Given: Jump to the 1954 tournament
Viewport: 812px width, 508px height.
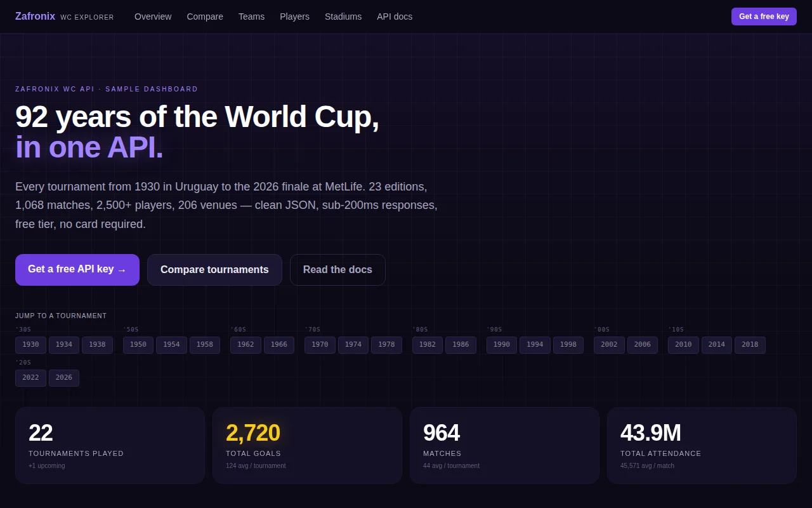Looking at the screenshot, I should tap(171, 345).
